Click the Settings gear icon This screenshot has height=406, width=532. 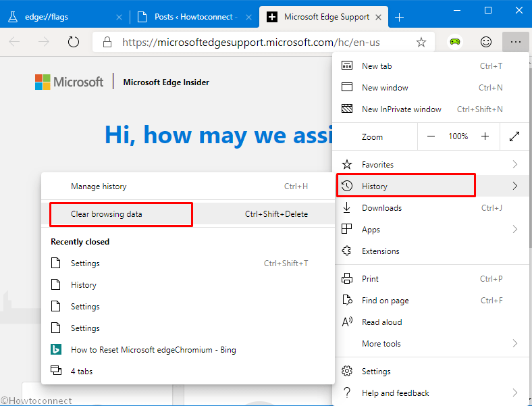click(x=347, y=371)
